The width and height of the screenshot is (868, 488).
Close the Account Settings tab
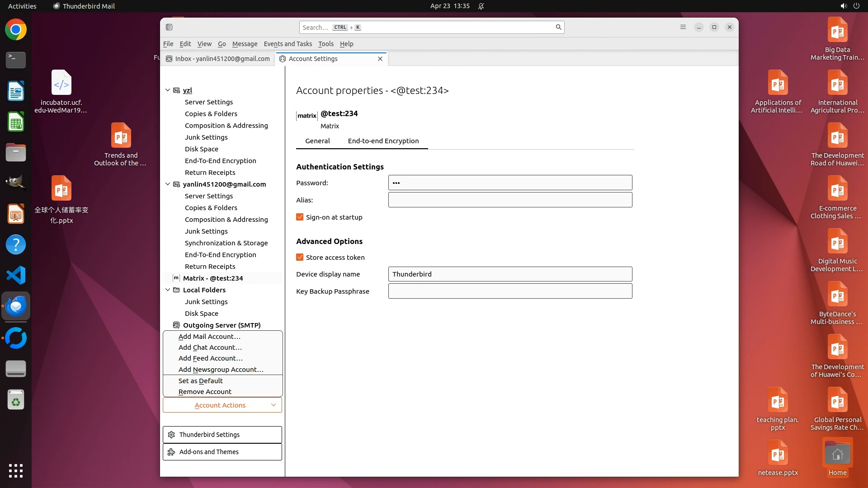(380, 59)
